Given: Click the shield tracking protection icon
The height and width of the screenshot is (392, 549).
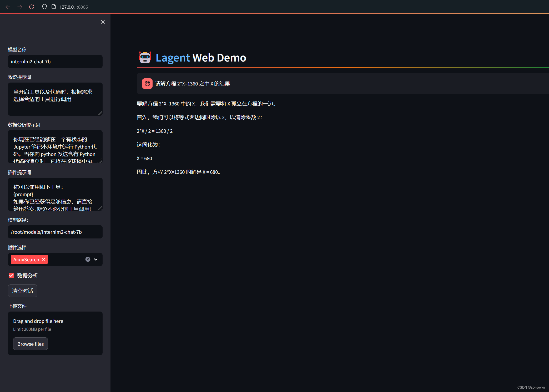Looking at the screenshot, I should [x=44, y=7].
